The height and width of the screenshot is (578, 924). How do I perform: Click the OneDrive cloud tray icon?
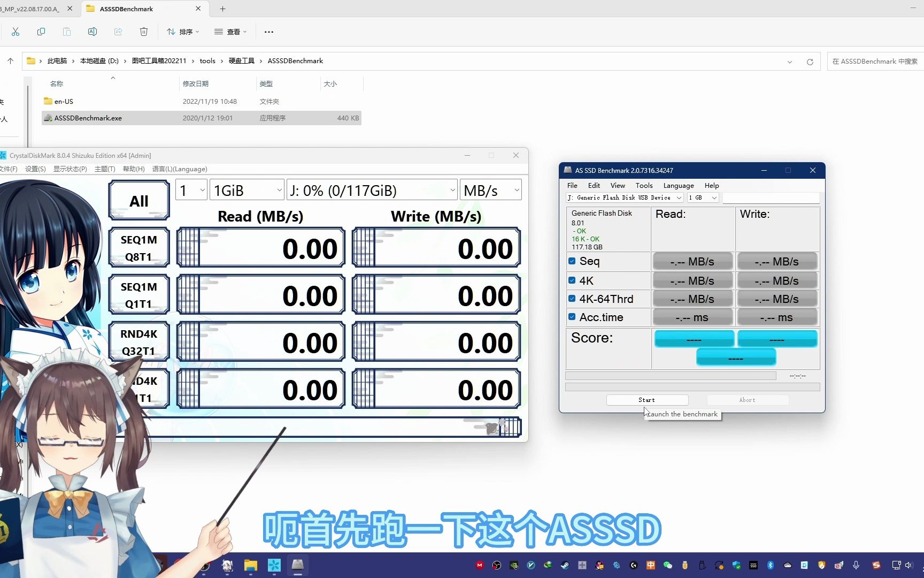coord(788,565)
